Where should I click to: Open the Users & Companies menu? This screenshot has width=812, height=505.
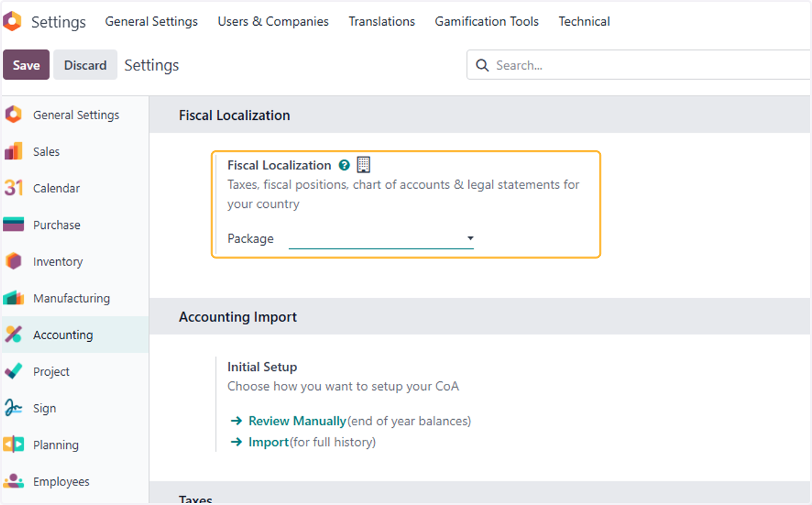pos(273,22)
